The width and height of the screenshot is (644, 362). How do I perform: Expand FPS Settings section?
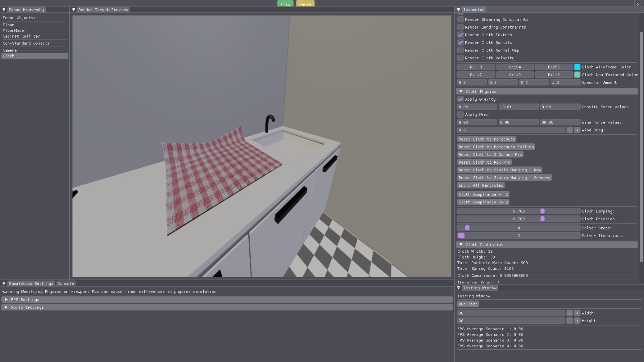pyautogui.click(x=6, y=300)
